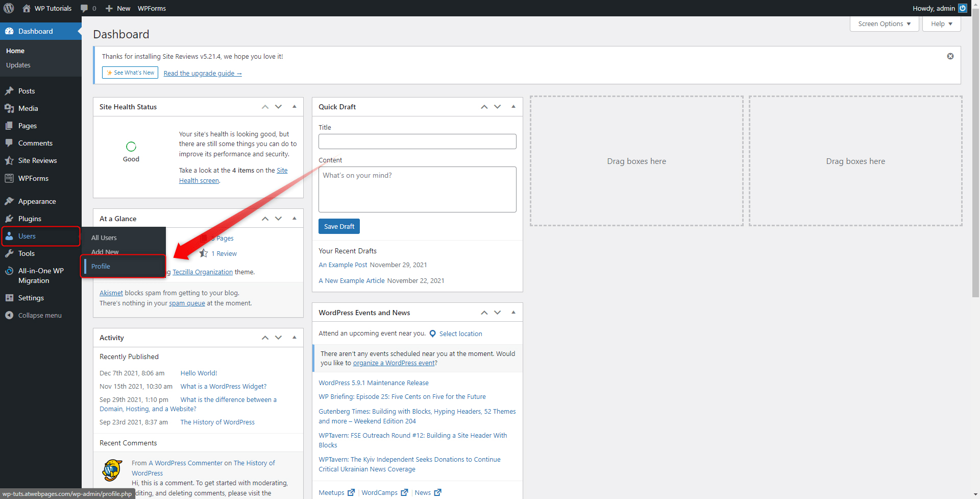Move Site Health Status box down
This screenshot has width=980, height=499.
[x=278, y=107]
